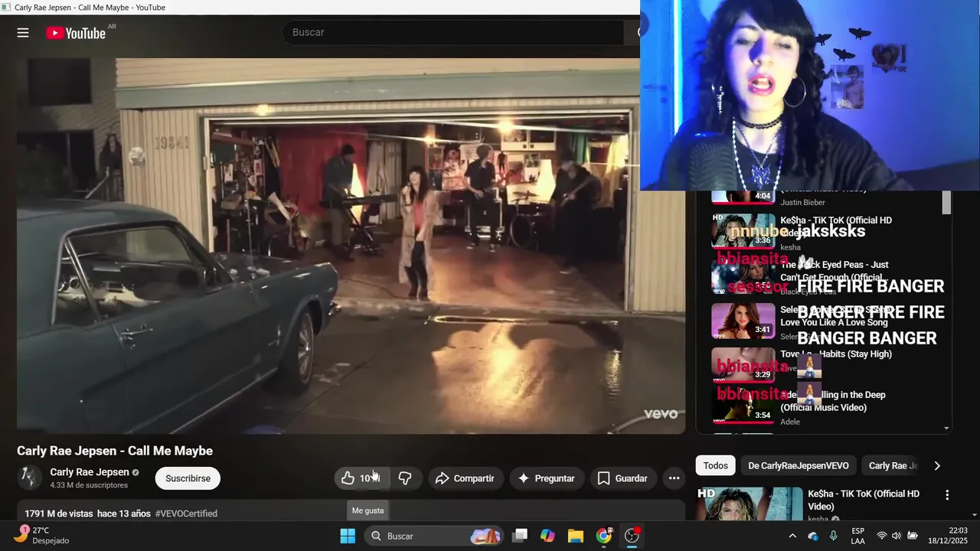Share the video using Compartir
The width and height of the screenshot is (980, 551).
(465, 478)
